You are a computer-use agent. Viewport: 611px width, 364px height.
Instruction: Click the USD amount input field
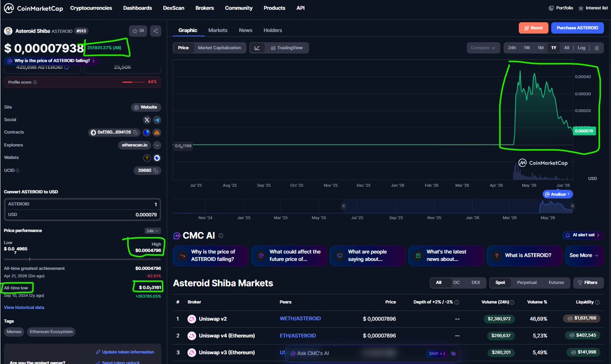pos(82,215)
